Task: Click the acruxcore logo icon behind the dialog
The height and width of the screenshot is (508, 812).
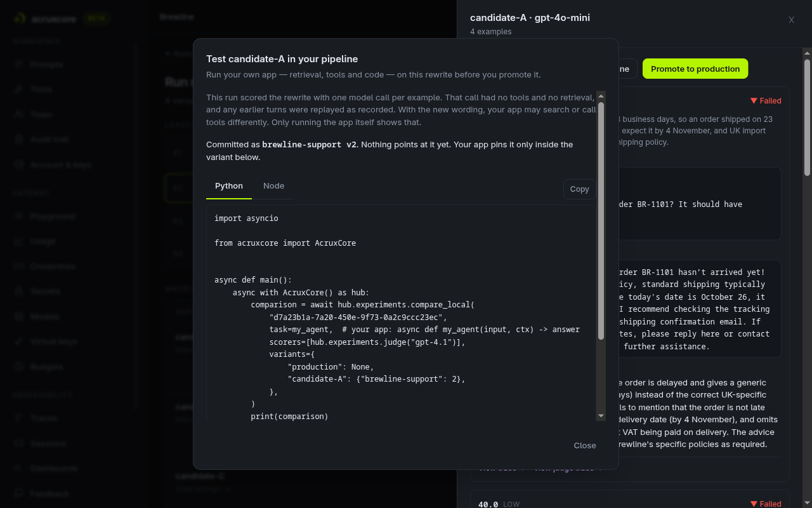Action: tap(21, 18)
